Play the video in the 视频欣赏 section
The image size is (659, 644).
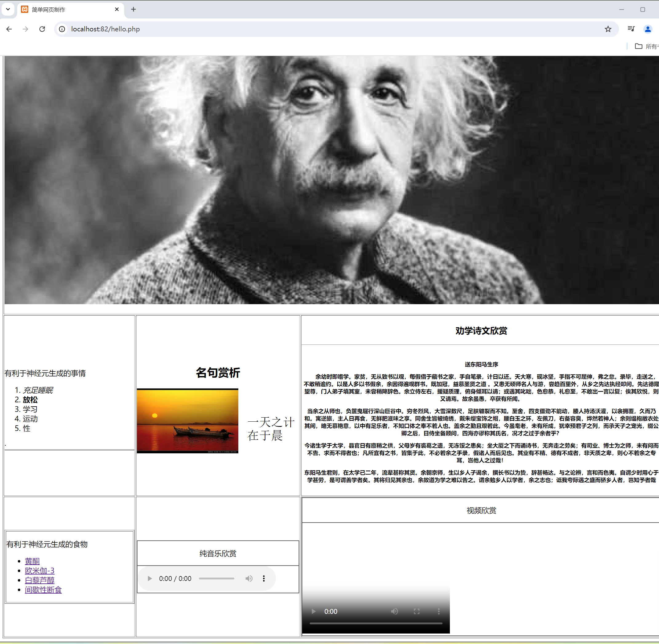[x=313, y=611]
